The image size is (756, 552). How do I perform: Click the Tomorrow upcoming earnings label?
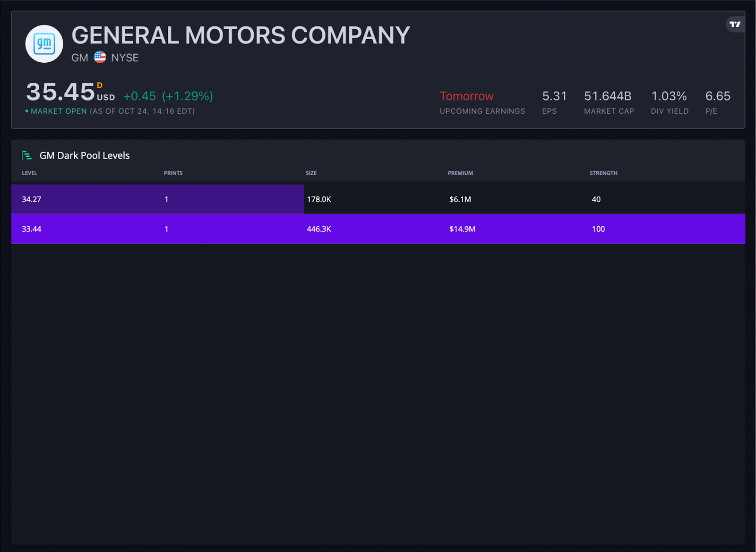pyautogui.click(x=466, y=96)
